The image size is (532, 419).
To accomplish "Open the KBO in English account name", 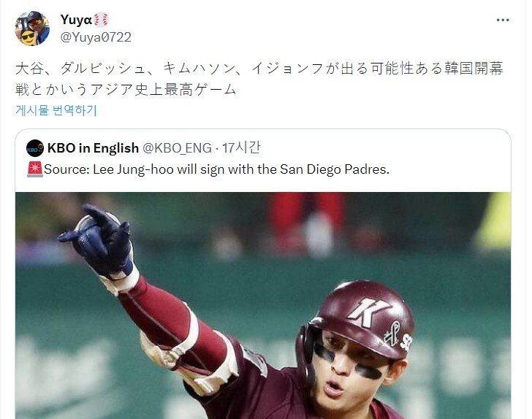I will (93, 148).
